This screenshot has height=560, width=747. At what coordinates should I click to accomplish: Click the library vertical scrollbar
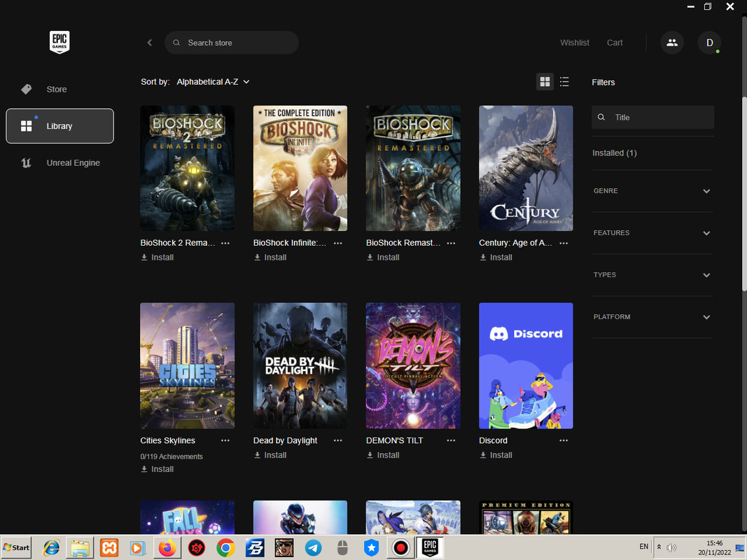click(744, 195)
